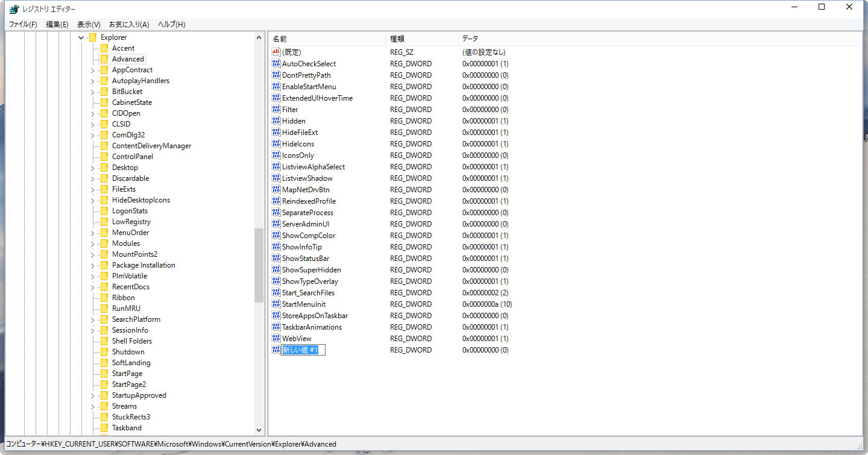Click the (既定) string value icon
Screen dimensions: 868x455
[x=276, y=52]
